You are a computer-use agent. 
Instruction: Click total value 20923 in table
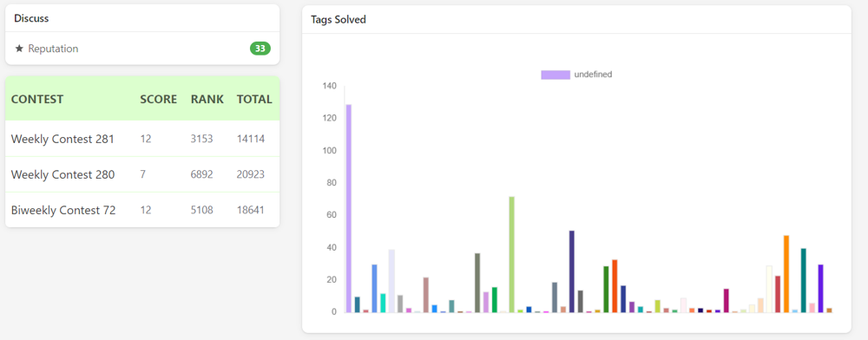point(251,174)
